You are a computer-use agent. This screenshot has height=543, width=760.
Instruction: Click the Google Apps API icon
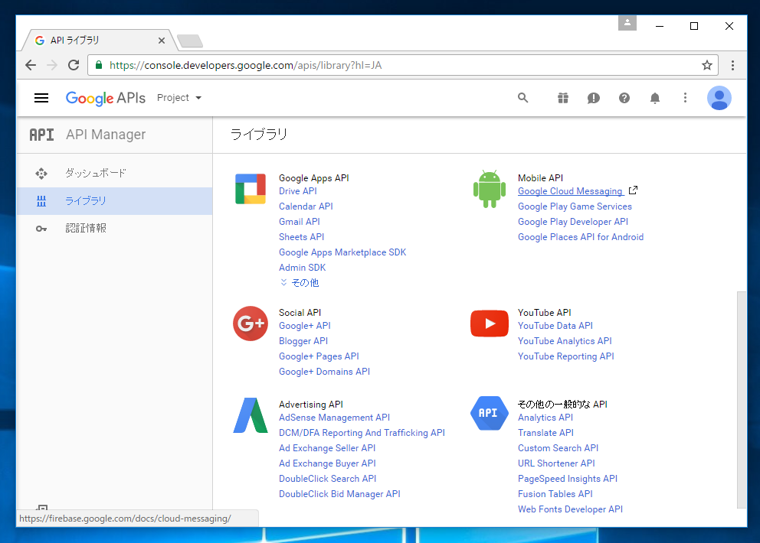(250, 189)
